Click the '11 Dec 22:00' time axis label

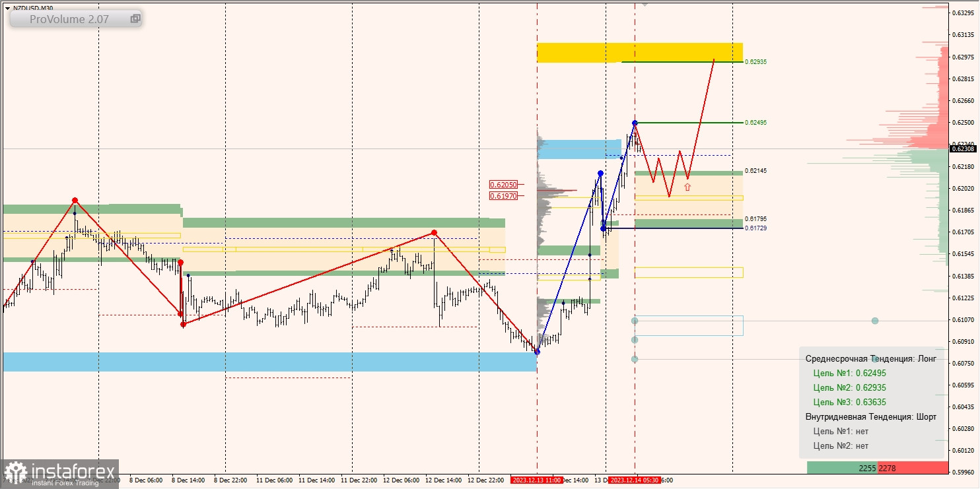359,480
